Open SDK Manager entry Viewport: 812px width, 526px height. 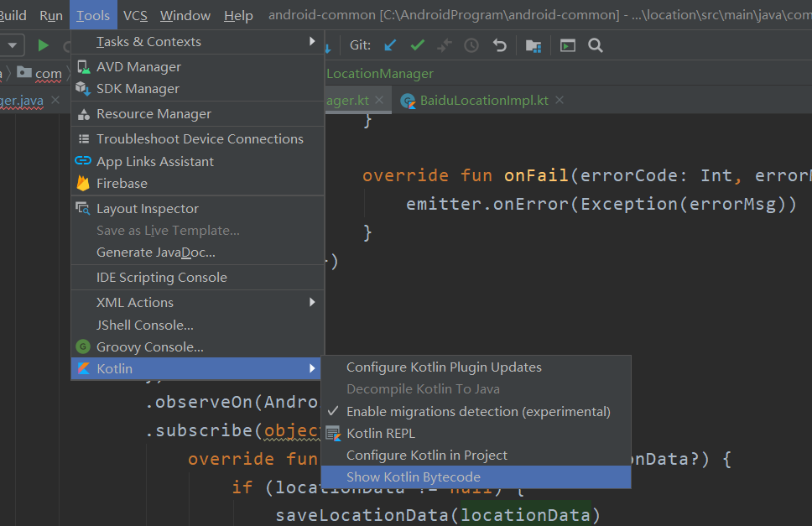click(x=197, y=89)
